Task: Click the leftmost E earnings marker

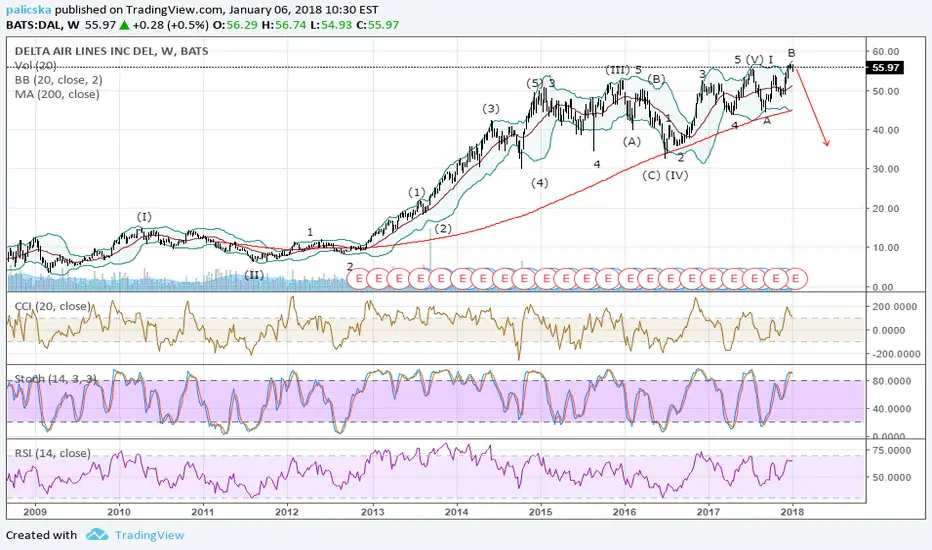Action: click(358, 278)
